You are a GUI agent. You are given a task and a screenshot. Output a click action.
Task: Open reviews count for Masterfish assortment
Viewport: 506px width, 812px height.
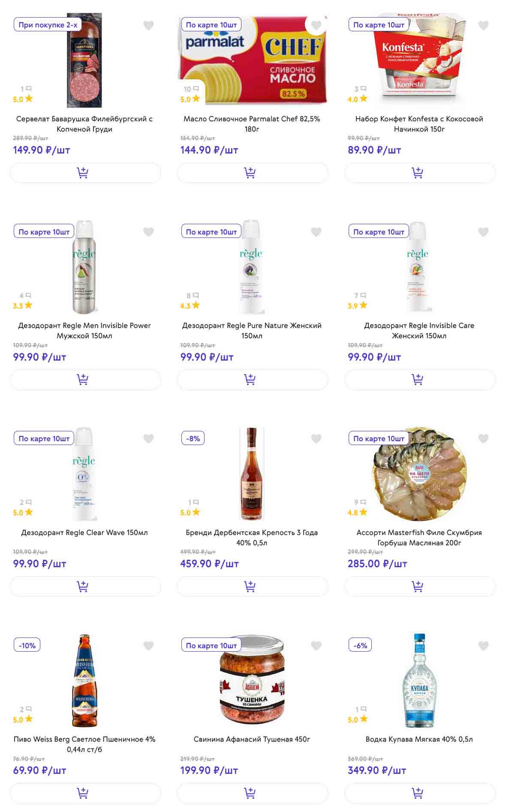360,502
